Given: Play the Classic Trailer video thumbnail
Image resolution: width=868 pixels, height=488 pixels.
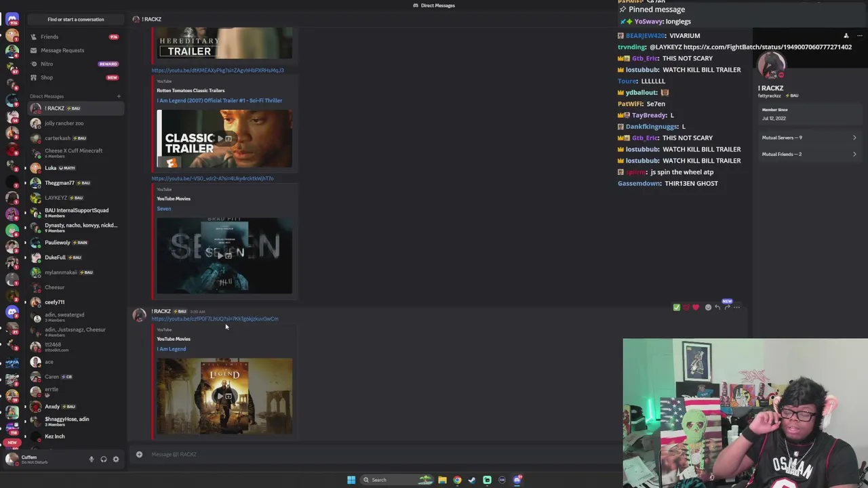Looking at the screenshot, I should (224, 139).
